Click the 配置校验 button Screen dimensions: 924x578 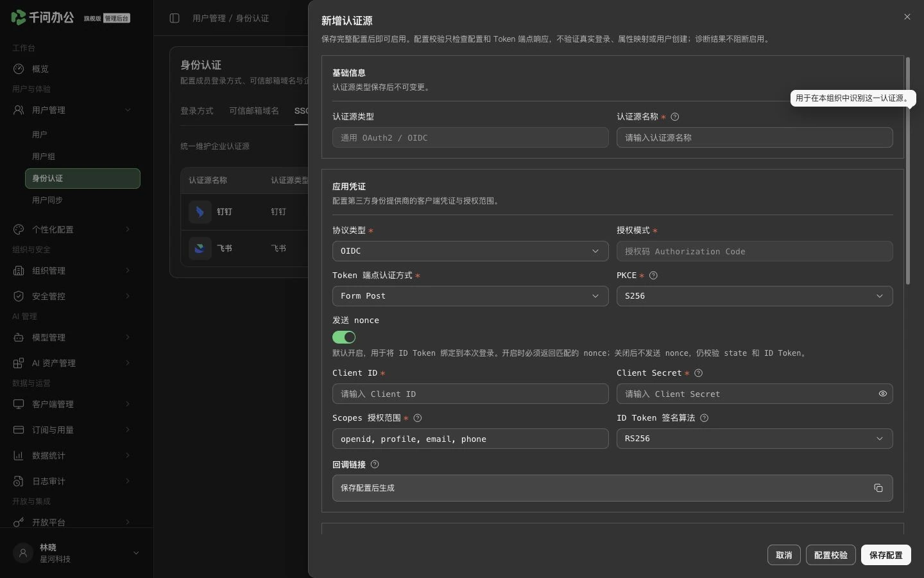tap(831, 555)
